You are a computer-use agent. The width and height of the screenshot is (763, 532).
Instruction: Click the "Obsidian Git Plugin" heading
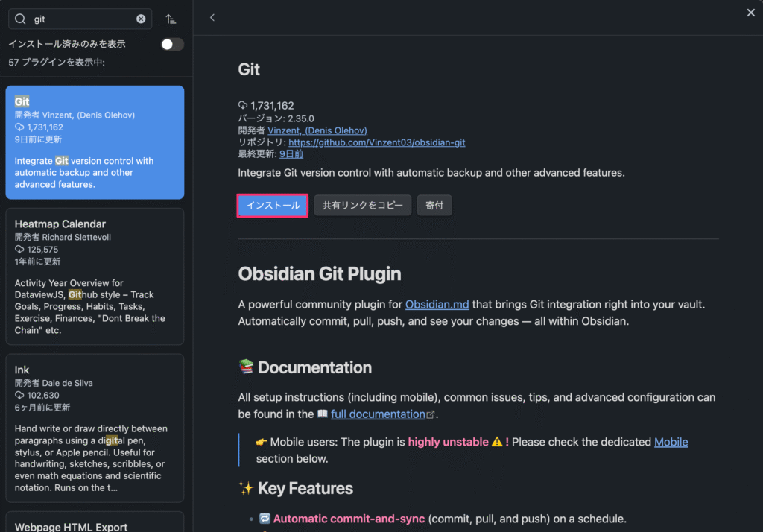pos(319,274)
